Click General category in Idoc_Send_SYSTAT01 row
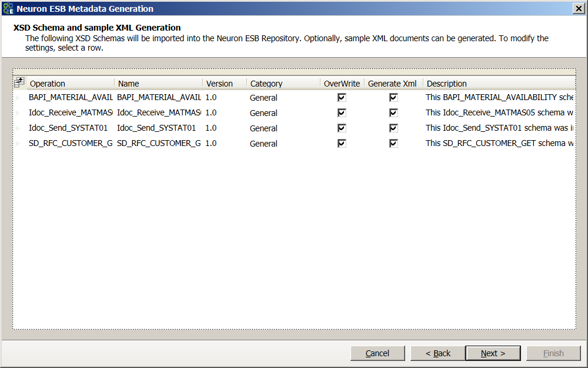Screen dimensions: 588x368 tap(263, 128)
